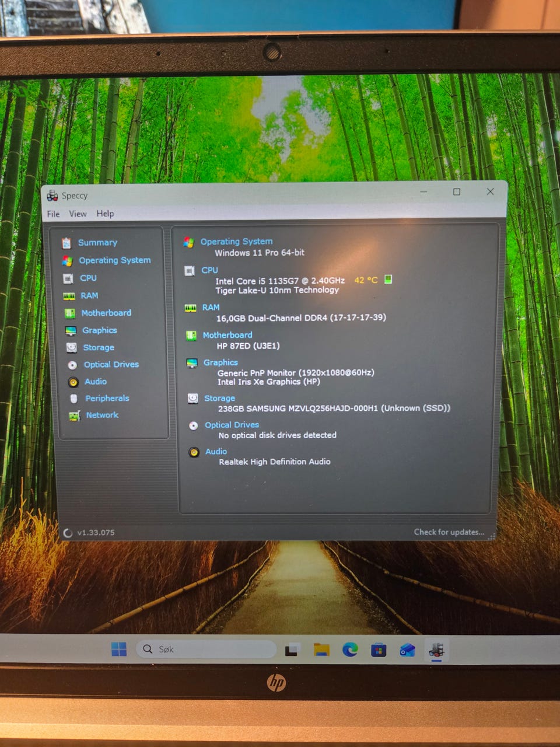560x747 pixels.
Task: Click the Motherboard heading link in summary
Action: [228, 335]
